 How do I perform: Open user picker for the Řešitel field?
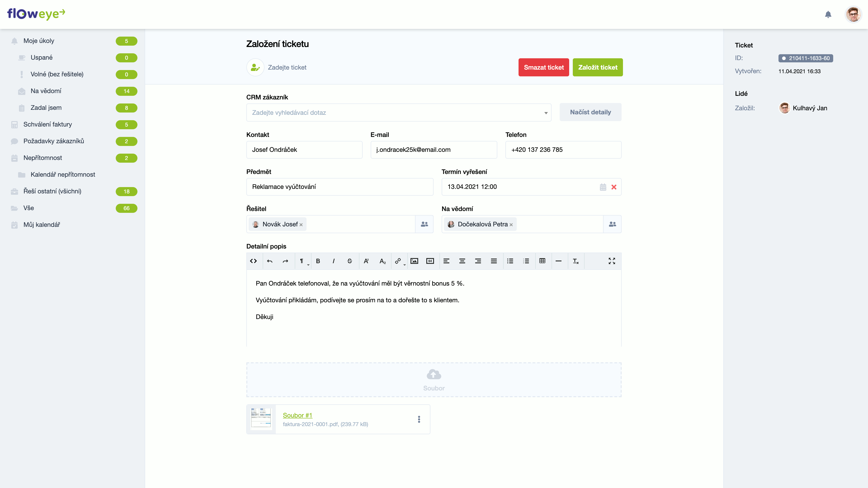[424, 224]
